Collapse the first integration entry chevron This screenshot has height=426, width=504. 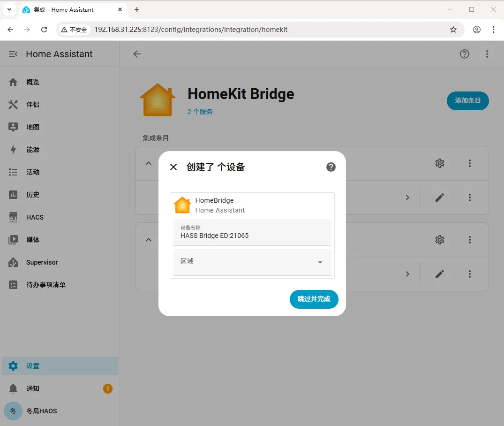(x=149, y=163)
